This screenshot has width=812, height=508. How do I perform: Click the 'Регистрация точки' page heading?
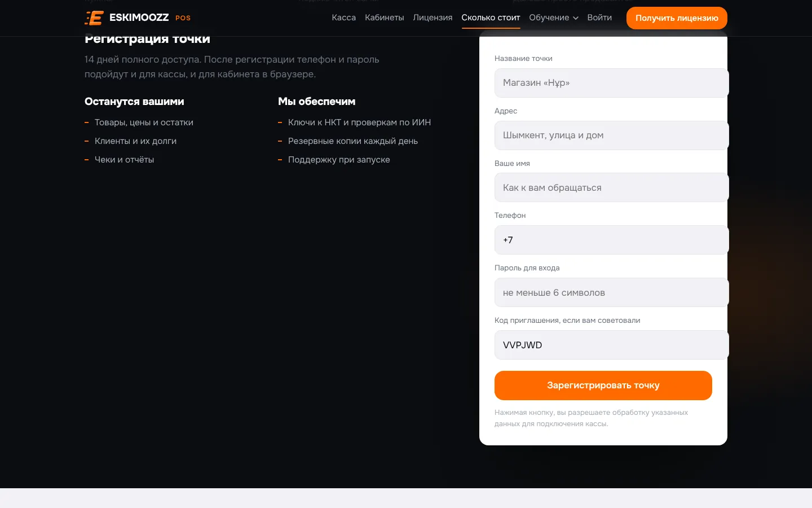[147, 39]
